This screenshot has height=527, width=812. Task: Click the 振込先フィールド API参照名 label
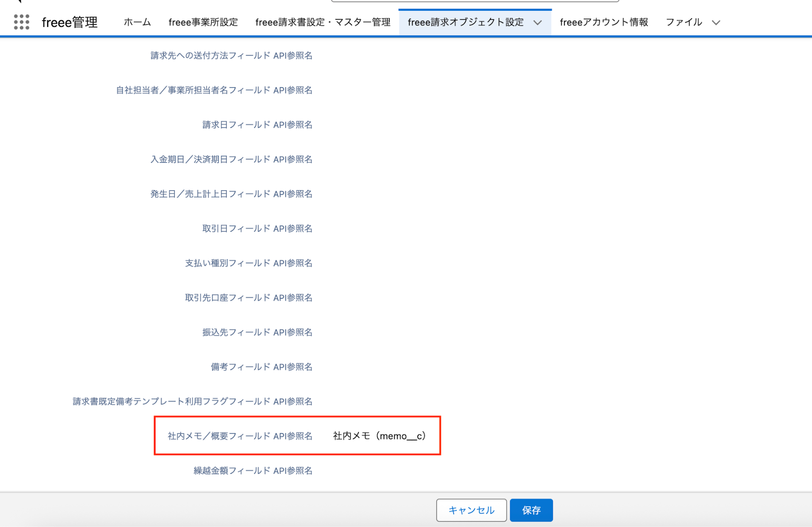tap(257, 332)
